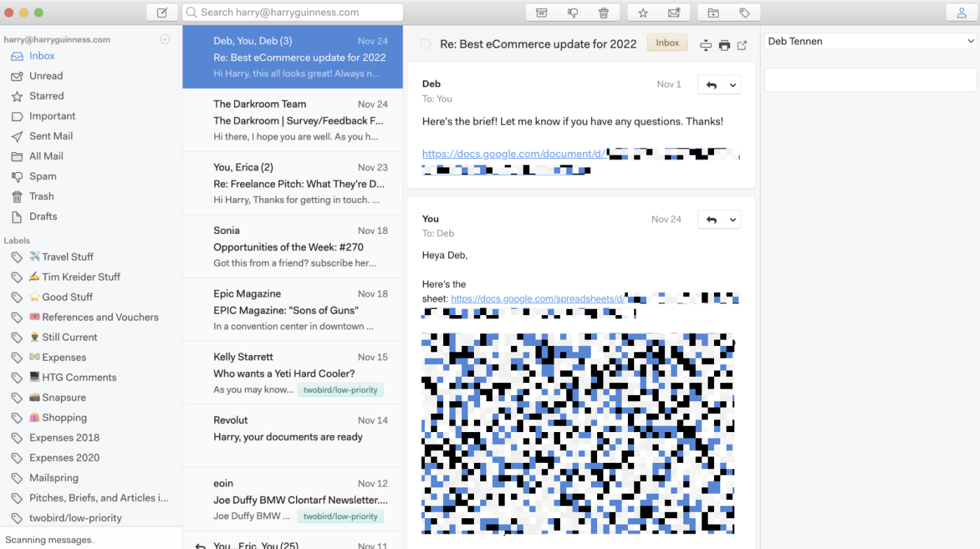Viewport: 980px width, 549px height.
Task: Click the empty contact notes field
Action: tap(871, 80)
